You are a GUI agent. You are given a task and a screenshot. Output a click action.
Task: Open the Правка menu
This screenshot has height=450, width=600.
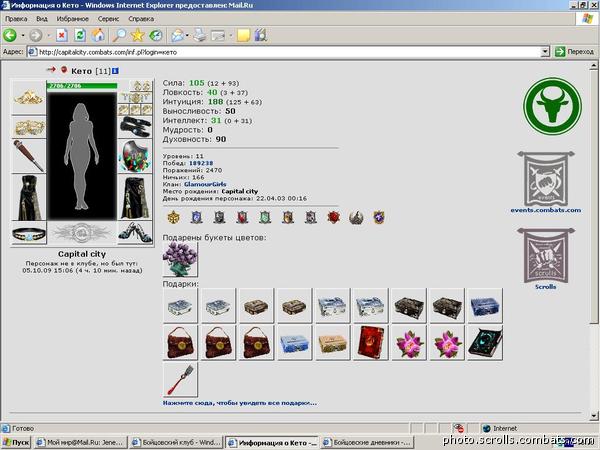(16, 19)
